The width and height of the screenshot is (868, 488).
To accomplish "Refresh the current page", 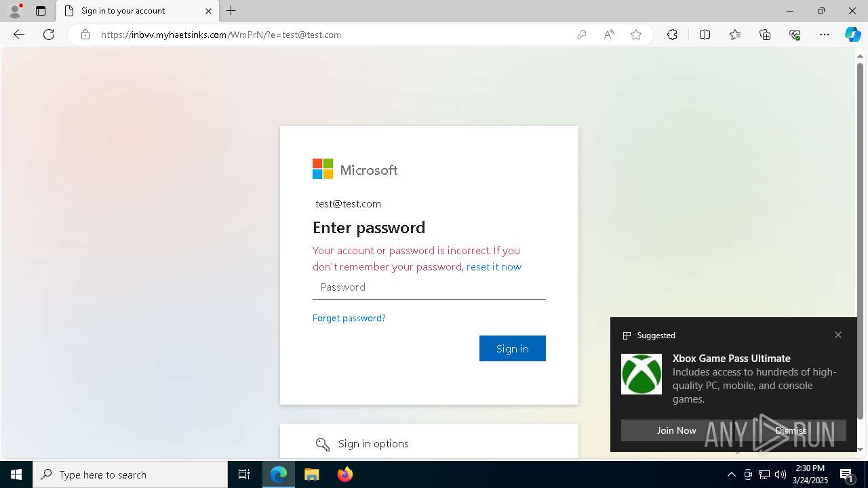I will point(49,35).
